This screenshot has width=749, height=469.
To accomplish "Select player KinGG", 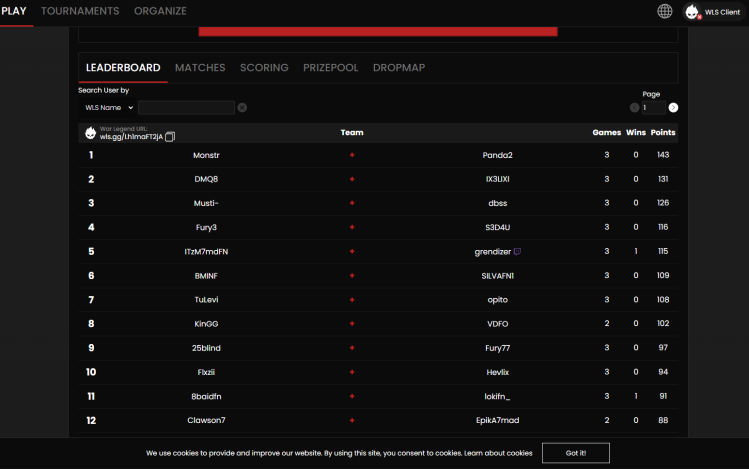I will click(206, 324).
